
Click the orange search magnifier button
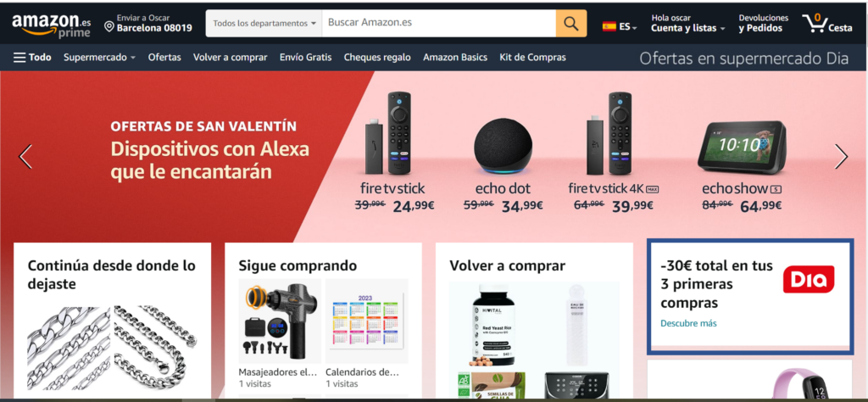(x=571, y=24)
